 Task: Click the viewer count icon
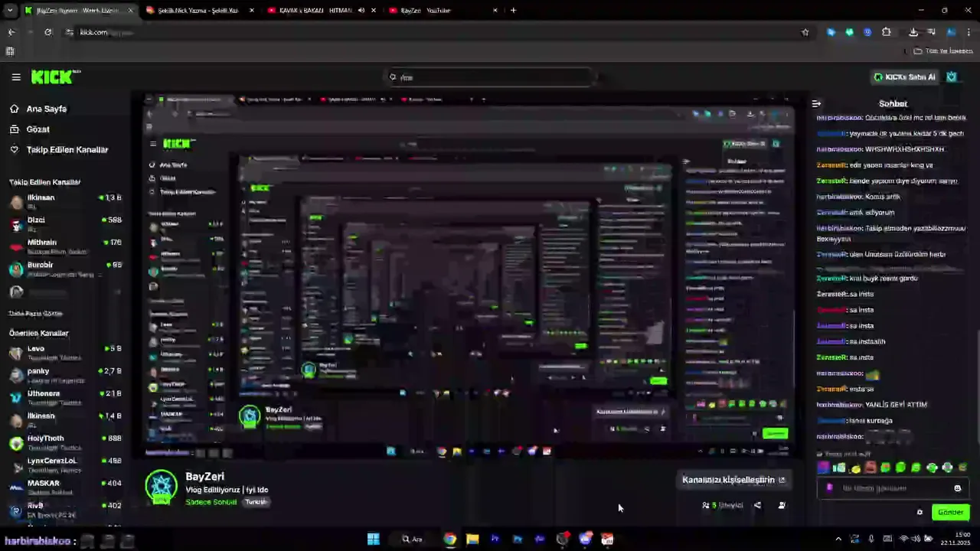pos(706,505)
